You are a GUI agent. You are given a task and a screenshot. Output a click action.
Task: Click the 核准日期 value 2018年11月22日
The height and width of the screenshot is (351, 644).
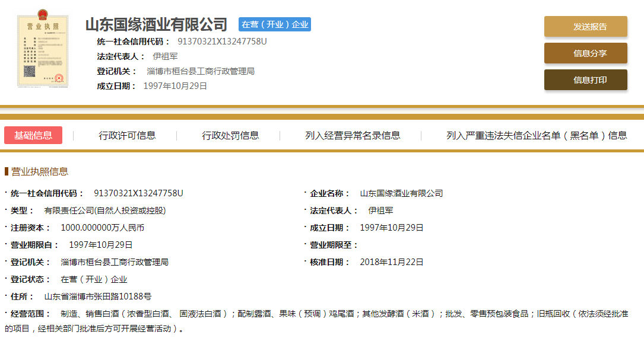pyautogui.click(x=391, y=262)
